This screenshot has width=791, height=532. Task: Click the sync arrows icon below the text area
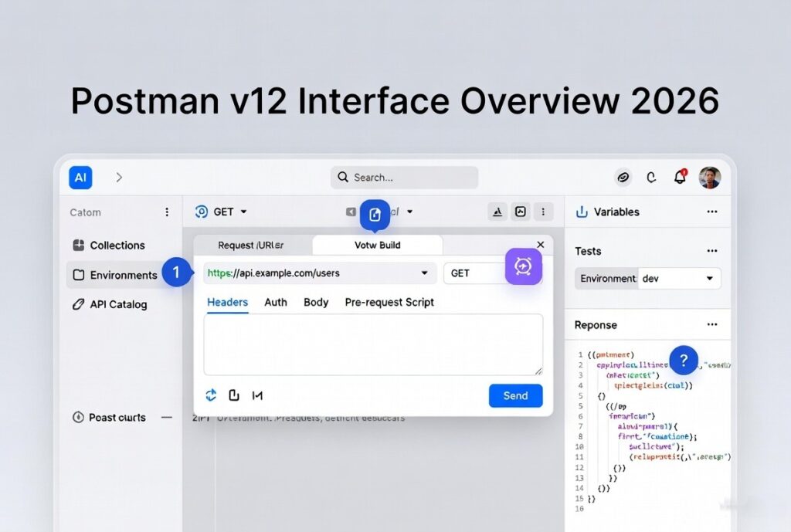point(211,395)
